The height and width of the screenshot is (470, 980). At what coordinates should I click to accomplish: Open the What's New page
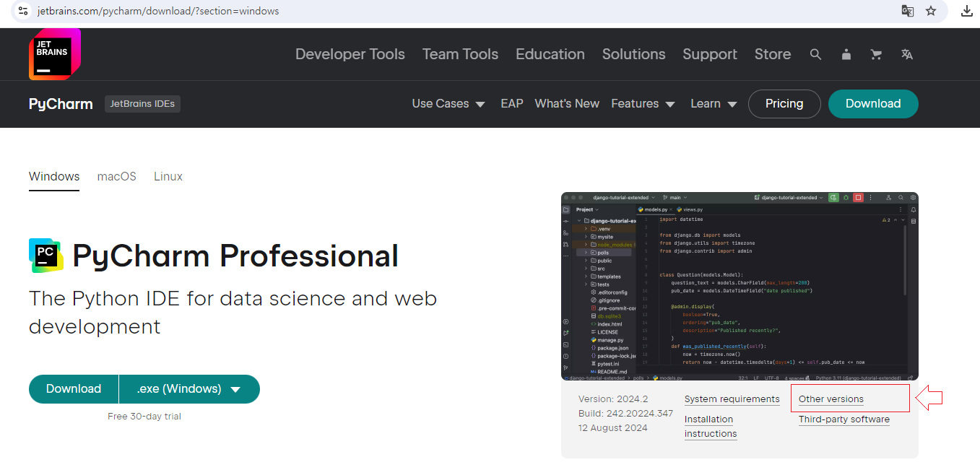(567, 104)
